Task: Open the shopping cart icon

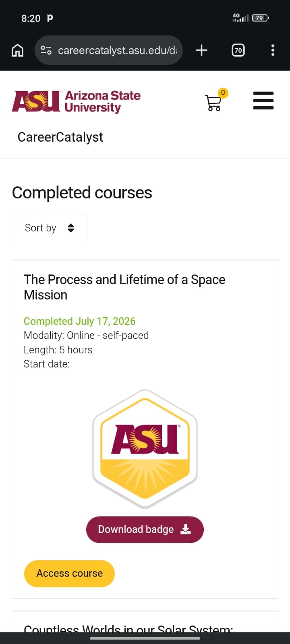Action: [213, 103]
